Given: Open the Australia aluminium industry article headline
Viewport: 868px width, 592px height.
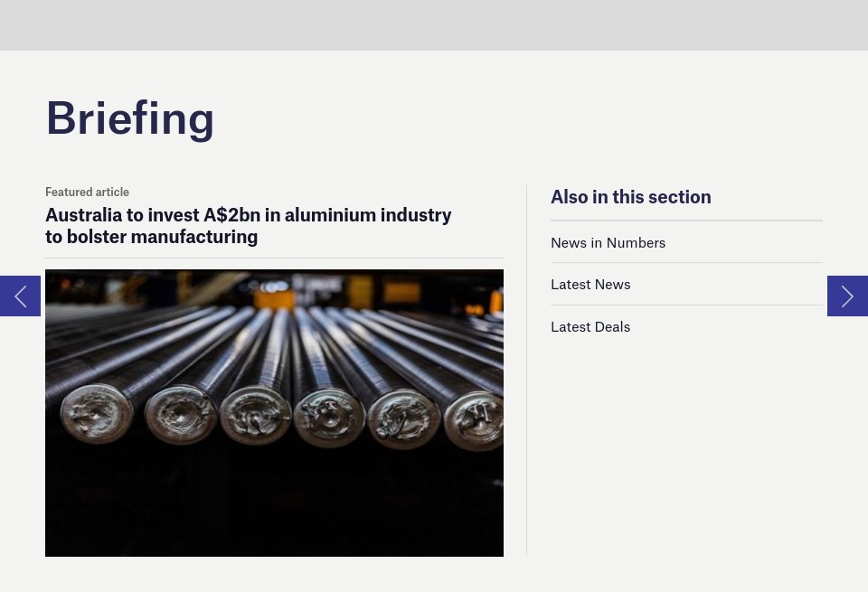Looking at the screenshot, I should 248,226.
